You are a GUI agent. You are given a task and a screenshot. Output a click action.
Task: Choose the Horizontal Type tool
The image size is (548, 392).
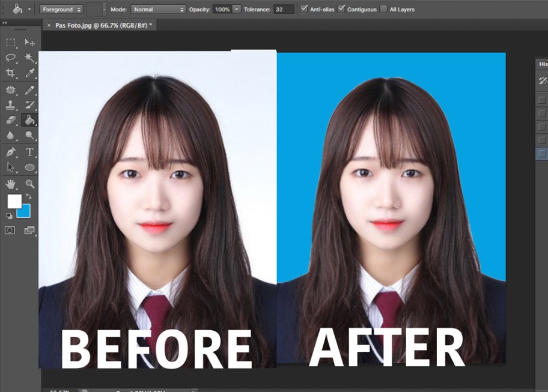29,151
